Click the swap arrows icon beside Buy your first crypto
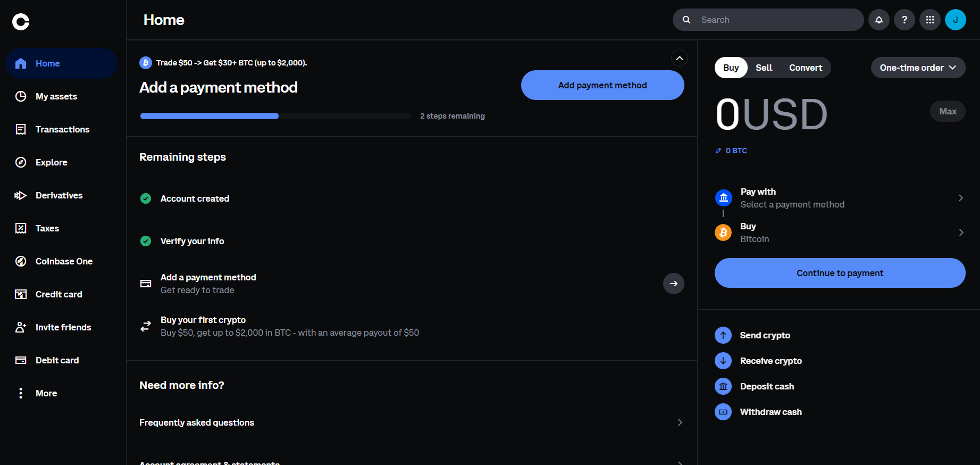This screenshot has height=465, width=980. click(x=146, y=326)
